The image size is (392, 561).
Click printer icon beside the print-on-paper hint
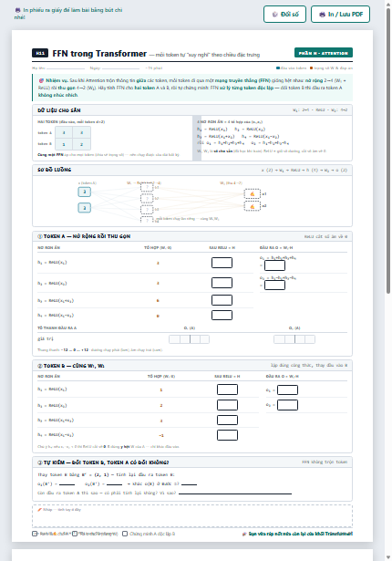click(x=17, y=10)
